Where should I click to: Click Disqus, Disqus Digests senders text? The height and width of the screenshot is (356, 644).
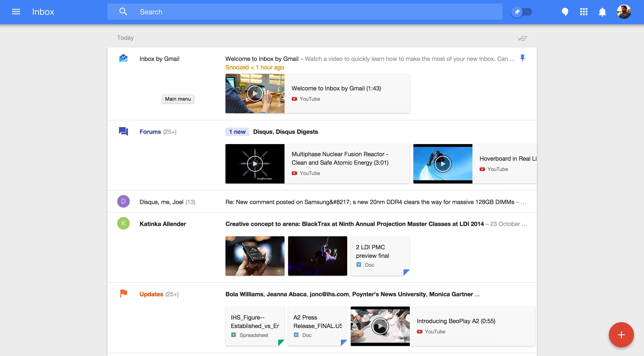[x=285, y=132]
